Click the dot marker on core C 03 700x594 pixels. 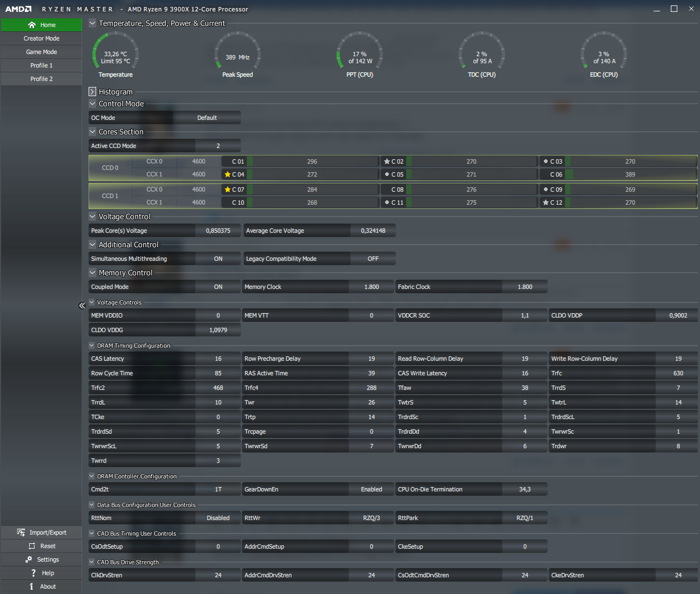click(x=546, y=161)
